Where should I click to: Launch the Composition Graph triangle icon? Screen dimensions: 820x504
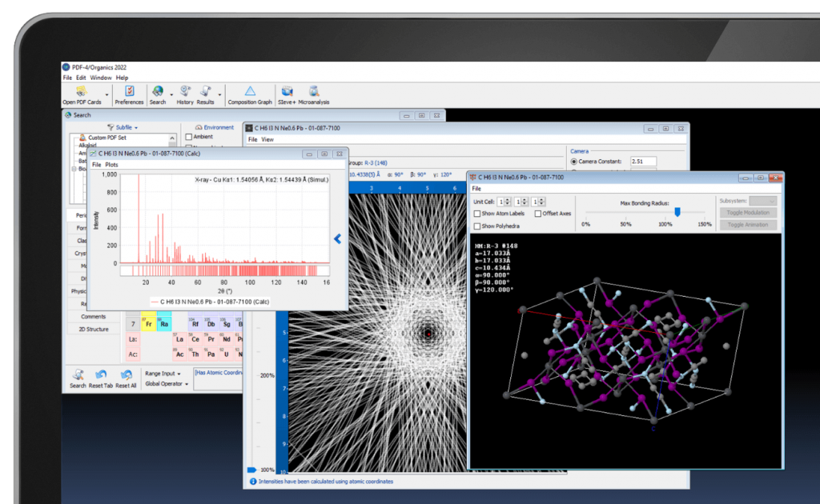click(250, 91)
